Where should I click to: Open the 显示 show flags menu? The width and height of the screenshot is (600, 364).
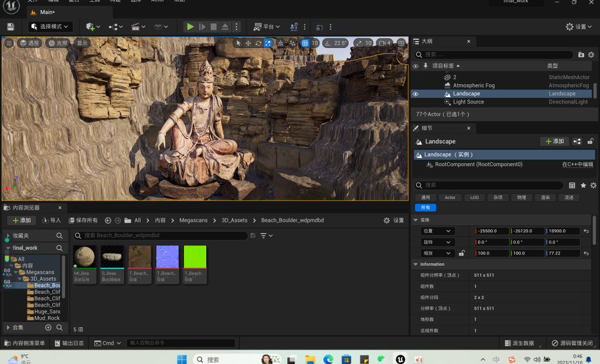pos(82,43)
